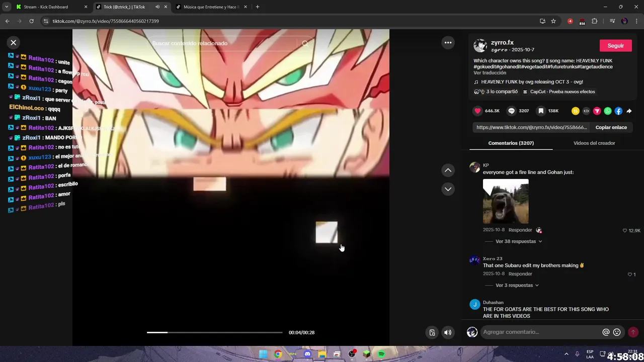The height and width of the screenshot is (362, 644).
Task: Bookmark this page with star icon
Action: [x=553, y=21]
